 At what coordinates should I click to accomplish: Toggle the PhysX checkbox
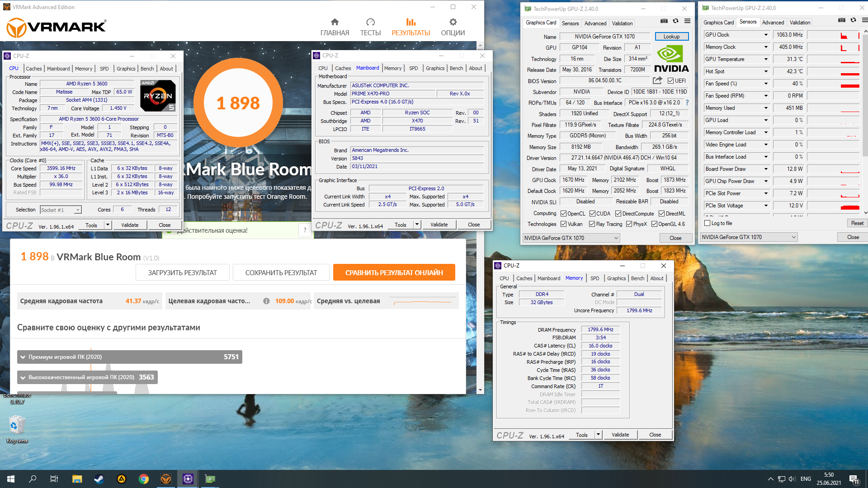pyautogui.click(x=629, y=224)
